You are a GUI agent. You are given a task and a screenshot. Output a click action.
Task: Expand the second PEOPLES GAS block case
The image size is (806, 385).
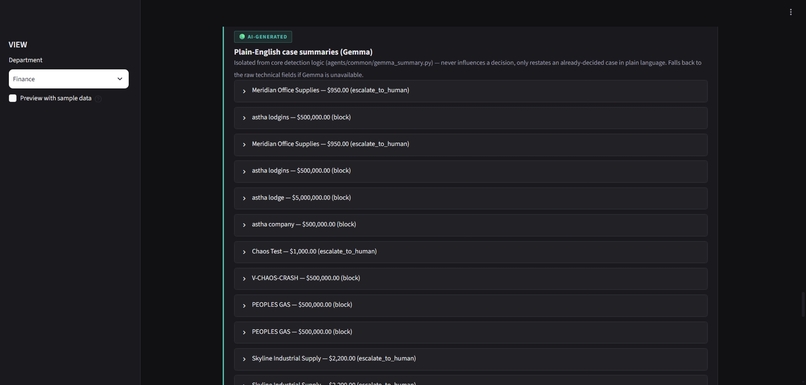pyautogui.click(x=470, y=332)
